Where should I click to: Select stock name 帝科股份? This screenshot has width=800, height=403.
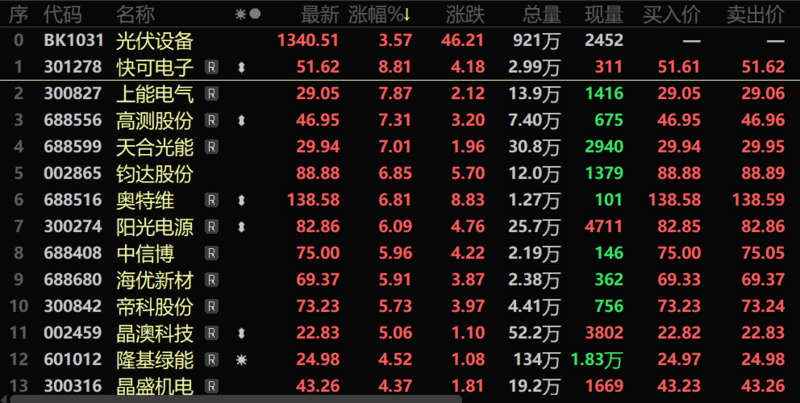point(155,306)
